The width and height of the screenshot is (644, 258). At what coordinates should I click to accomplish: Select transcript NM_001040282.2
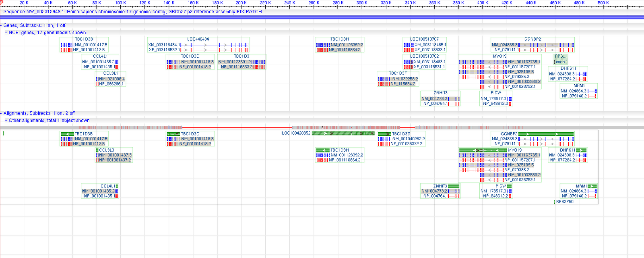[x=409, y=139]
